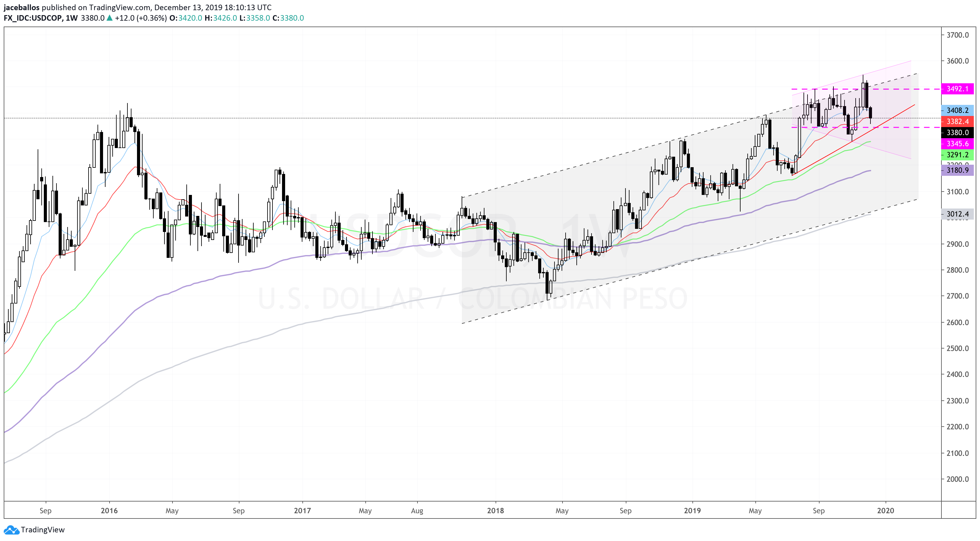
Task: Click the lower magenta dashed horizontal line
Action: 866,127
